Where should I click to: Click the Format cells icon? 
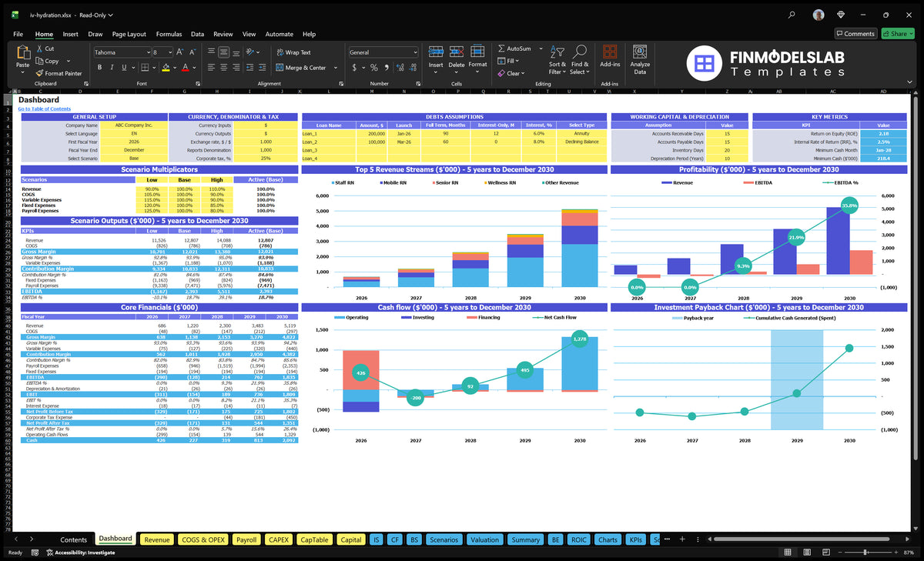coord(477,52)
